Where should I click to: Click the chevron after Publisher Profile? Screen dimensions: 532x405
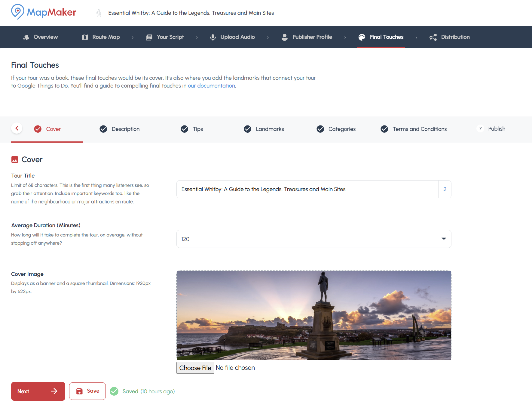click(345, 37)
